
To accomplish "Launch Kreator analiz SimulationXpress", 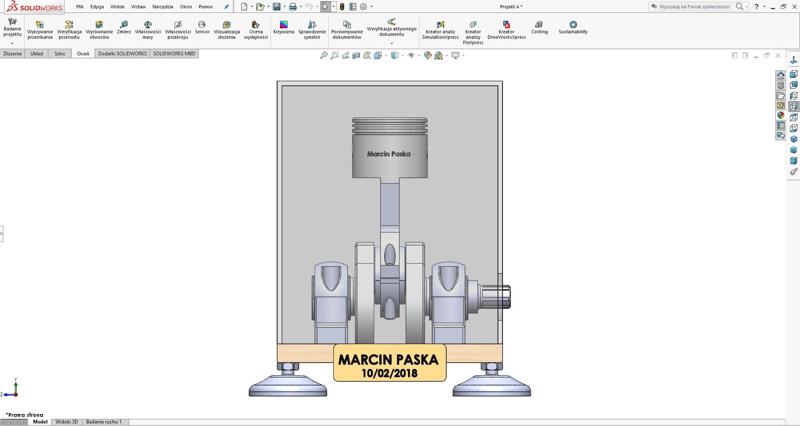I will point(440,24).
